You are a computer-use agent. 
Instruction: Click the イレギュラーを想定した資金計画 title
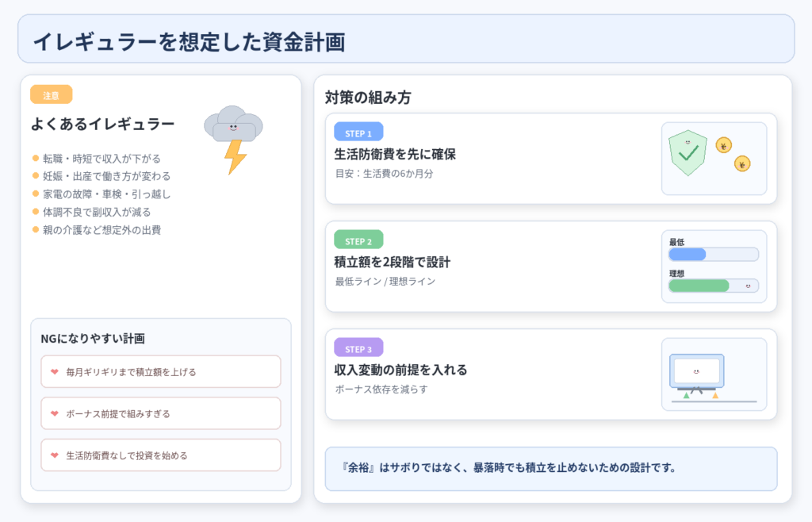[x=189, y=40]
